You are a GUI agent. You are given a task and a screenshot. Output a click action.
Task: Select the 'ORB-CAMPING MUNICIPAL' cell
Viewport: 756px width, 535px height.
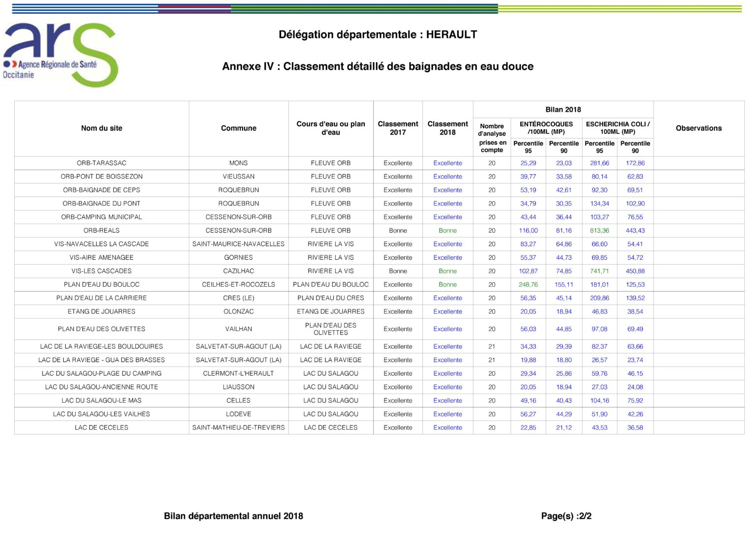point(102,217)
